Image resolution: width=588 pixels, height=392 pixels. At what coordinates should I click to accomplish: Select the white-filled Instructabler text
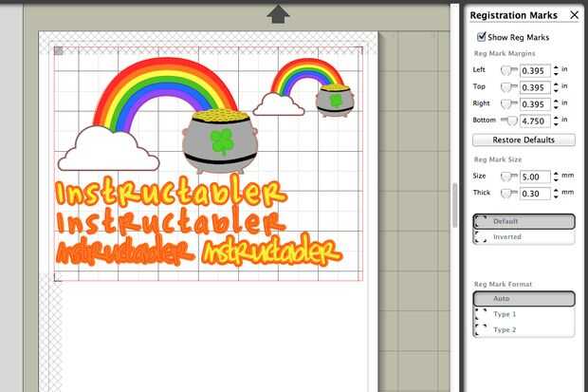tap(171, 220)
